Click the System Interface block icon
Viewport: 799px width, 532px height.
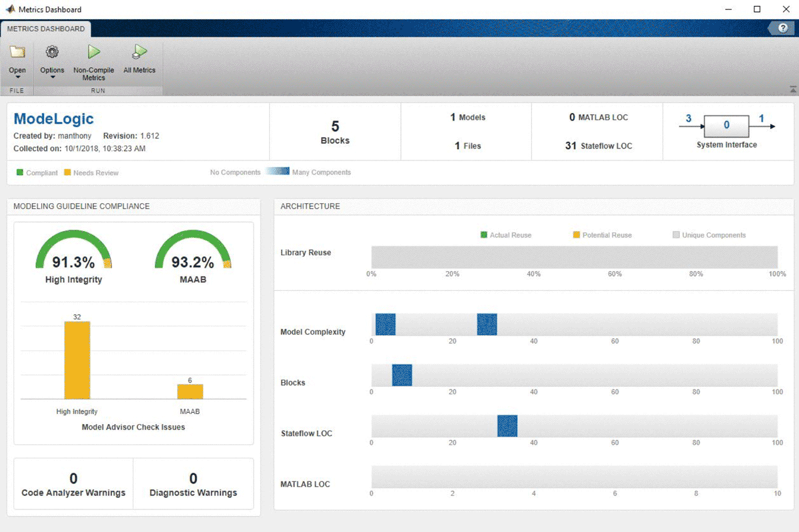tap(726, 125)
